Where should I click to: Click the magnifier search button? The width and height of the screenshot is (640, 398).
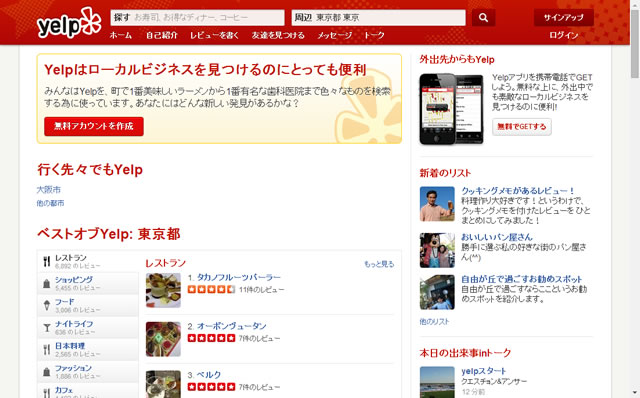[483, 18]
